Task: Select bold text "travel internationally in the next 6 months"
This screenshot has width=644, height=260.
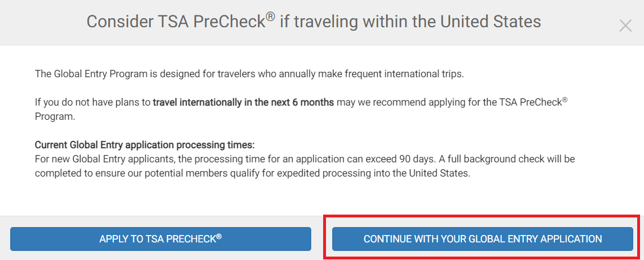Action: [243, 102]
